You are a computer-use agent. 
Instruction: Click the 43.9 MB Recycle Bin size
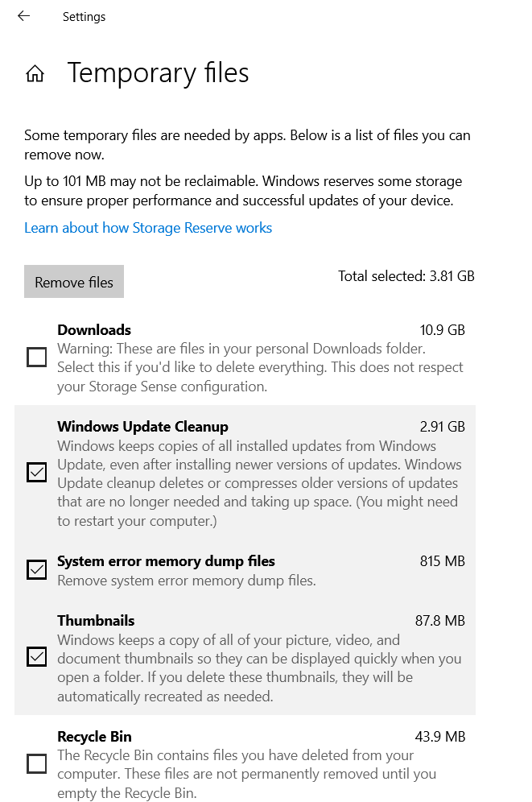(x=440, y=737)
